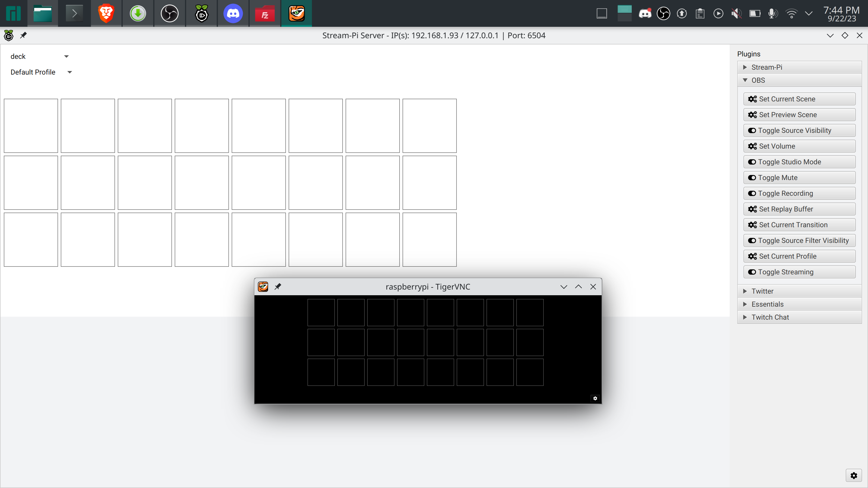Open the green download manager app
Screen dimensions: 868x488
click(x=138, y=14)
